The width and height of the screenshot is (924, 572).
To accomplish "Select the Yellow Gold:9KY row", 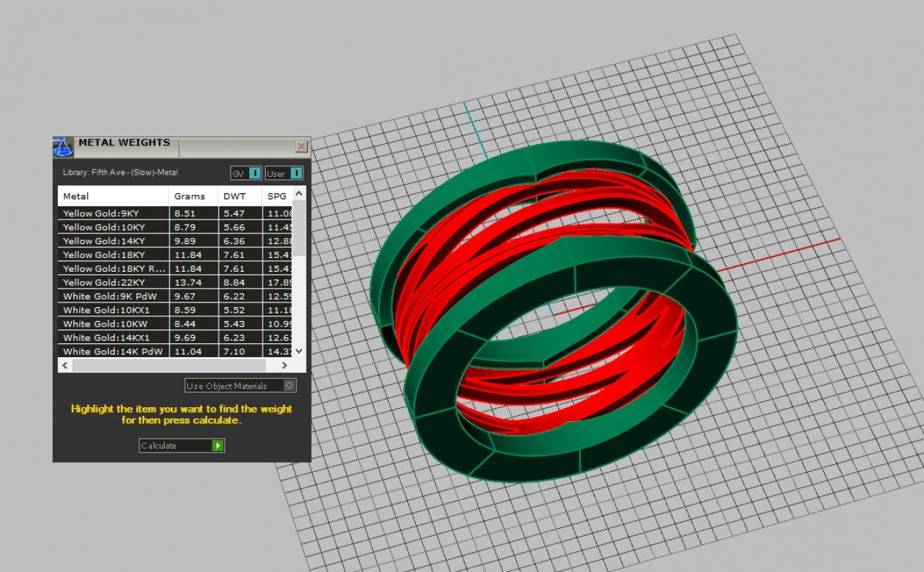I will point(112,213).
